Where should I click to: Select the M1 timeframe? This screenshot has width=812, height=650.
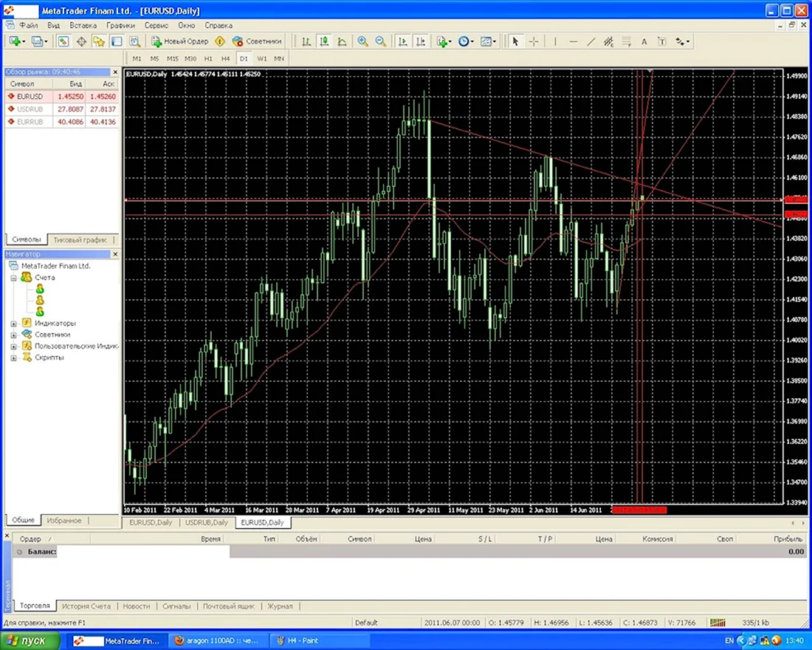pos(137,58)
